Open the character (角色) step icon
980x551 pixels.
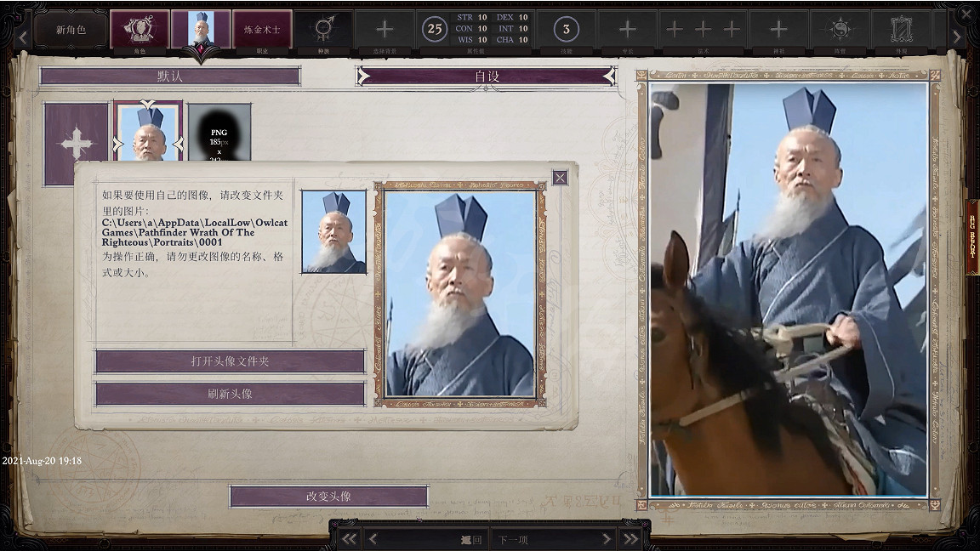click(140, 30)
